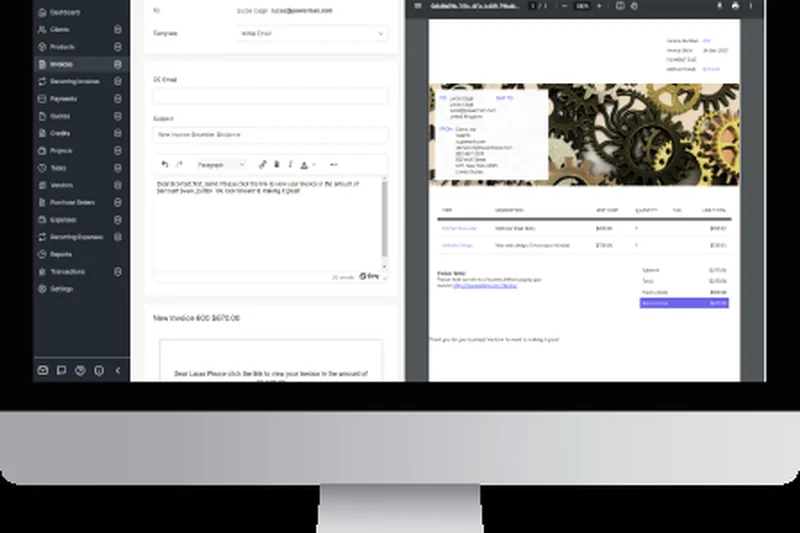Download the invoice PDF
This screenshot has width=800, height=533.
point(719,6)
